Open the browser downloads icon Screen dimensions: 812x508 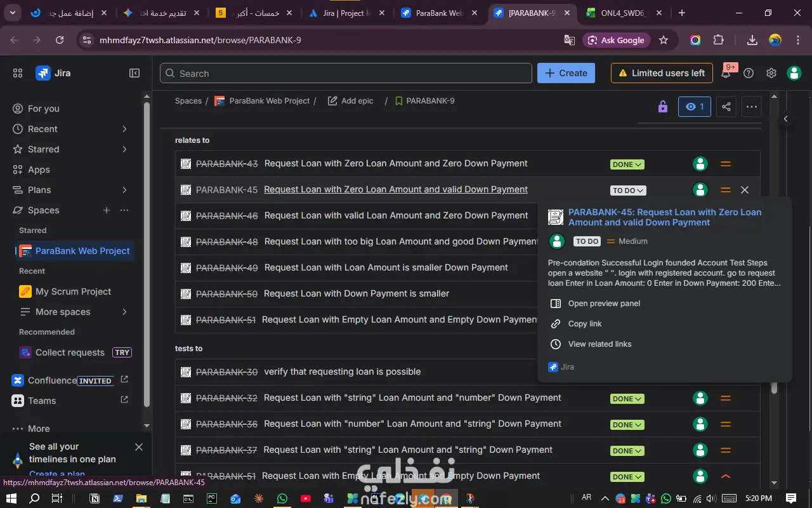(752, 40)
